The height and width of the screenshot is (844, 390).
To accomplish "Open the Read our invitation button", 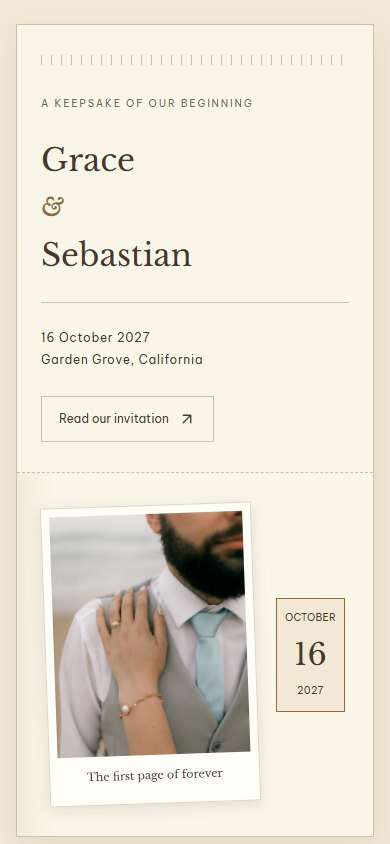I will (127, 419).
